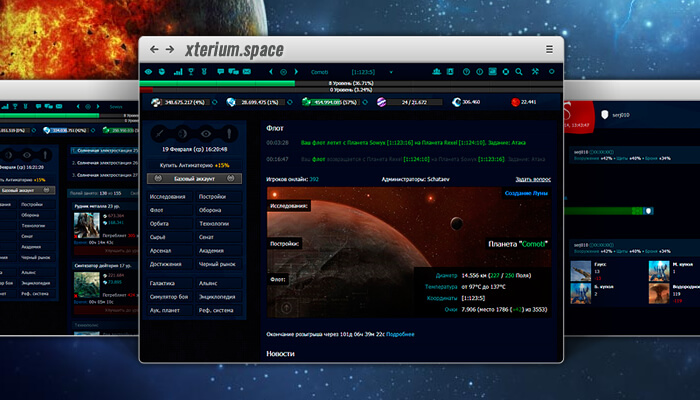The width and height of the screenshot is (700, 400).
Task: Click Рудник металла thumbnail in left window
Action: click(x=87, y=225)
